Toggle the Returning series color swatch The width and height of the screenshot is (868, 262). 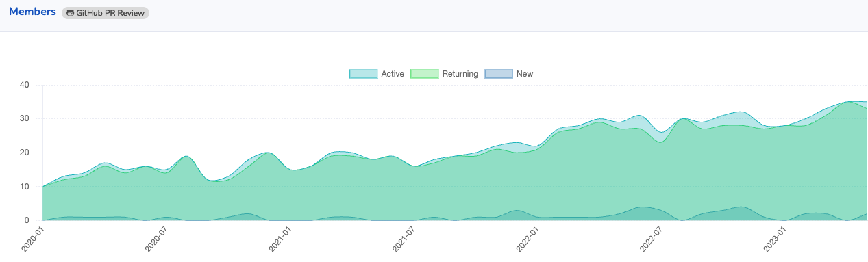pyautogui.click(x=424, y=74)
